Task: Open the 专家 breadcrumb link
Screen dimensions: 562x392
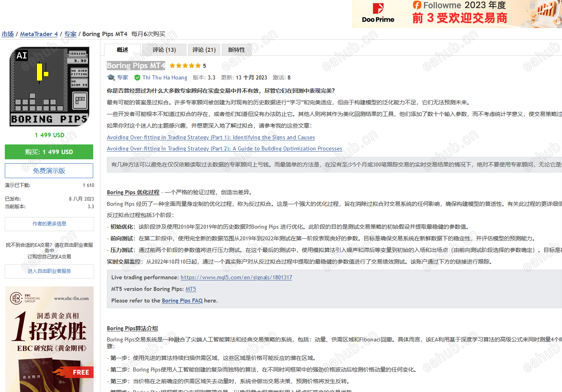Action: point(70,34)
